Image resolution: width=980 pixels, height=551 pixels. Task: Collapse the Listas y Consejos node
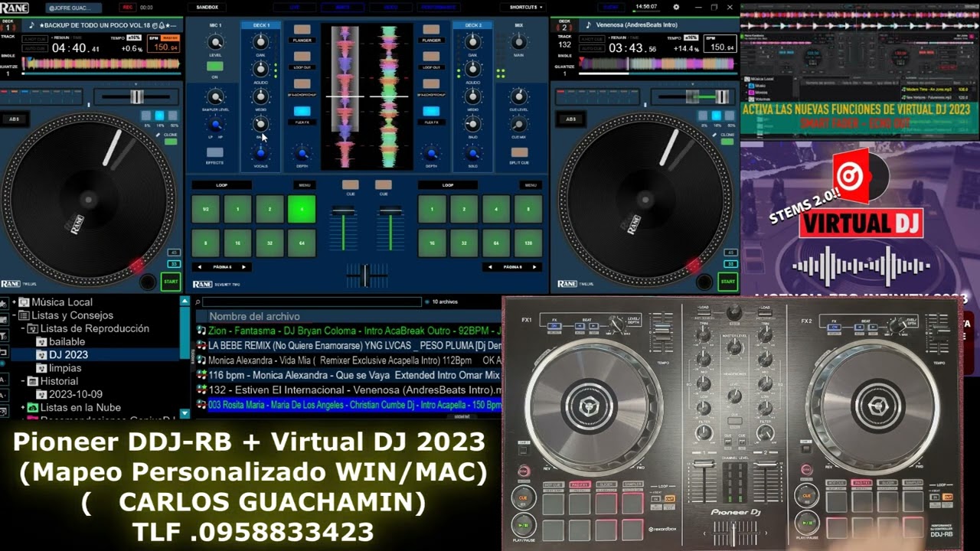coord(14,315)
